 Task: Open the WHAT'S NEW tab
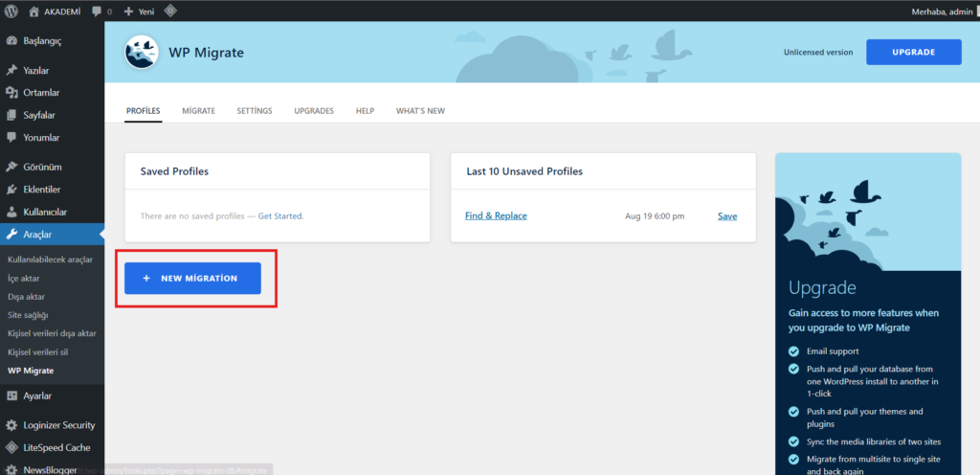(420, 111)
